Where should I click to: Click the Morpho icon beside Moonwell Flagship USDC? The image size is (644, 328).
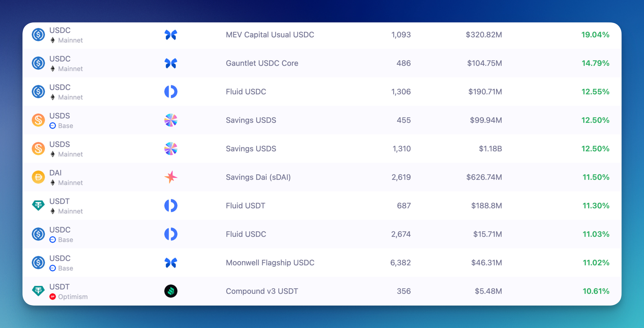[x=171, y=263]
